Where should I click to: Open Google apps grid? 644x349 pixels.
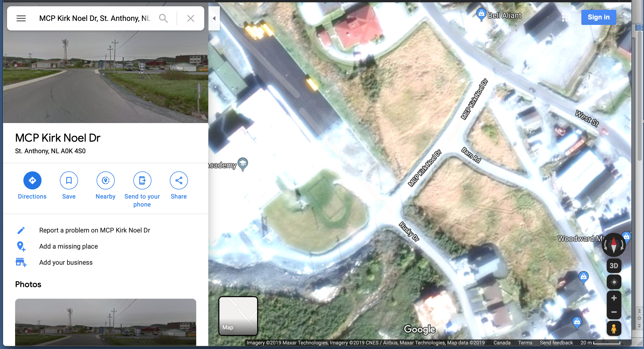(566, 17)
